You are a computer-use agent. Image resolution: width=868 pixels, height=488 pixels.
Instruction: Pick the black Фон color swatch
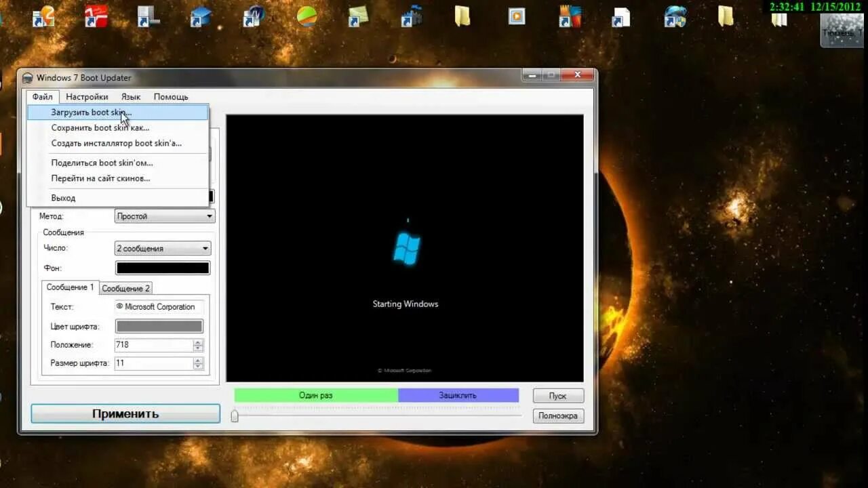[163, 268]
